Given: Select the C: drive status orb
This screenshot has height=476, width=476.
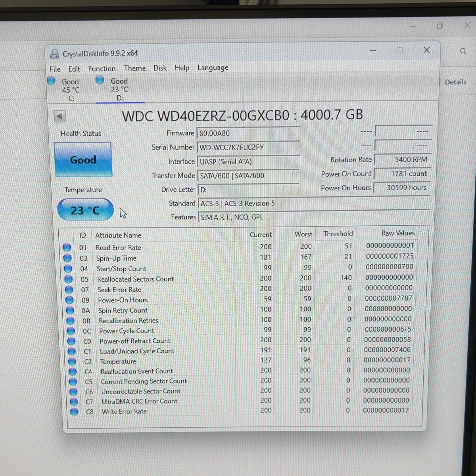Looking at the screenshot, I should coord(51,81).
